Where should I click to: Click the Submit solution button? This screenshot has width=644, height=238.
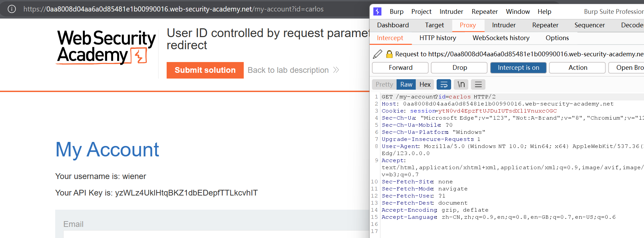coord(205,70)
